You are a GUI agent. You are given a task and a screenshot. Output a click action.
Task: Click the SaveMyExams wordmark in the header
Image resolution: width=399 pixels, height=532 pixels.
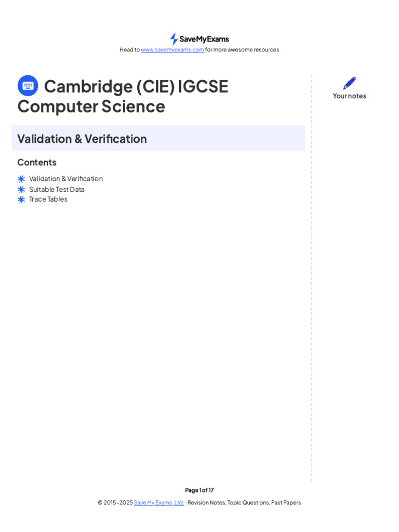(204, 39)
